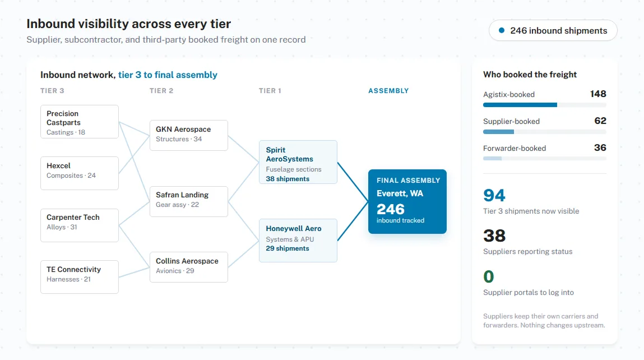This screenshot has width=644, height=360.
Task: Click the Supplier-booked count 62
Action: click(600, 121)
